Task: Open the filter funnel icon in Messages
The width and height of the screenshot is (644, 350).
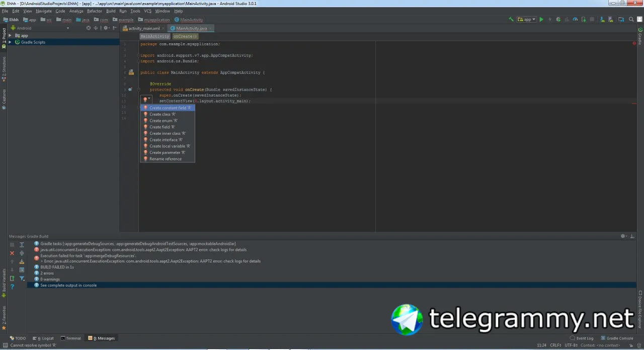Action: click(22, 278)
